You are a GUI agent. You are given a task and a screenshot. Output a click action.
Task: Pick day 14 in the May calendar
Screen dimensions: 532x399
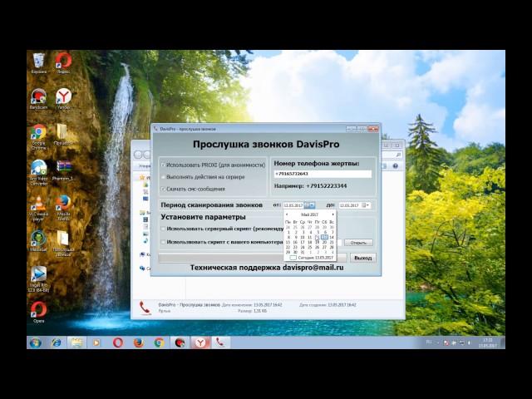pyautogui.click(x=332, y=237)
